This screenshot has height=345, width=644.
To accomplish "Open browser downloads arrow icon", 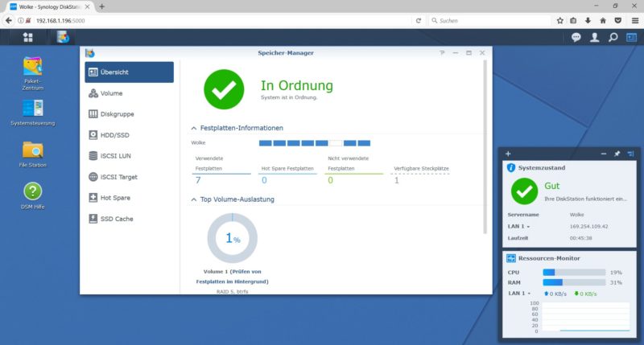I will pyautogui.click(x=588, y=21).
